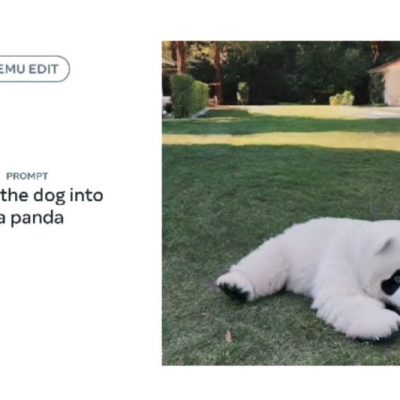Click the words "a panda" in the prompt

click(32, 218)
